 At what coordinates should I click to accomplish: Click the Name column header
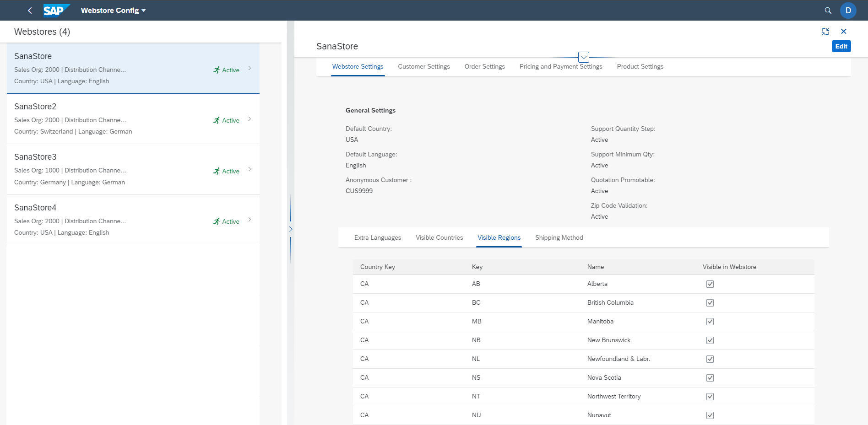(x=596, y=267)
